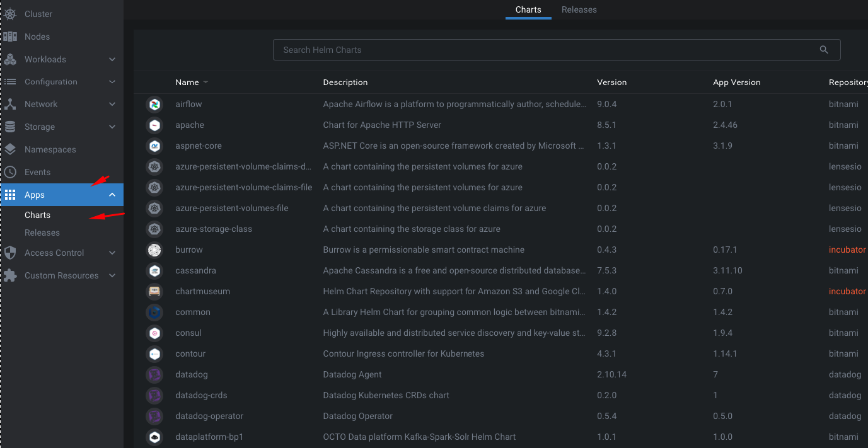Expand the Access Control section
This screenshot has height=448, width=868.
tap(112, 253)
